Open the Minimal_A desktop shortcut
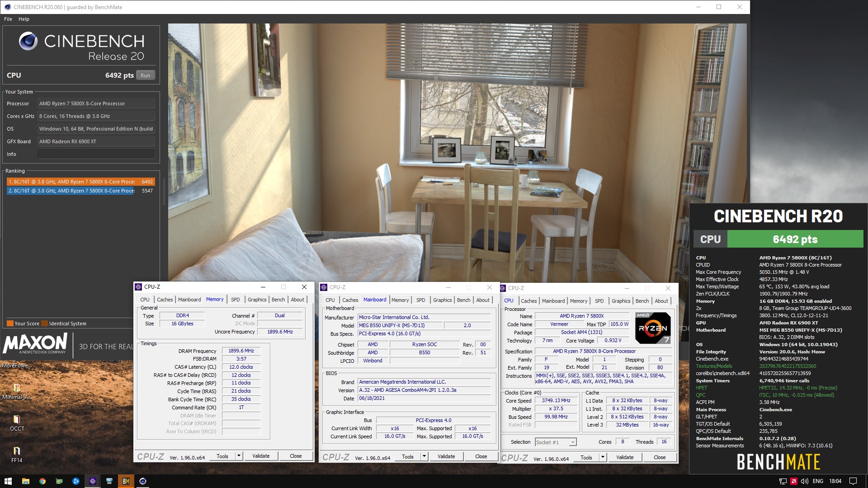The image size is (868, 488). (17, 391)
